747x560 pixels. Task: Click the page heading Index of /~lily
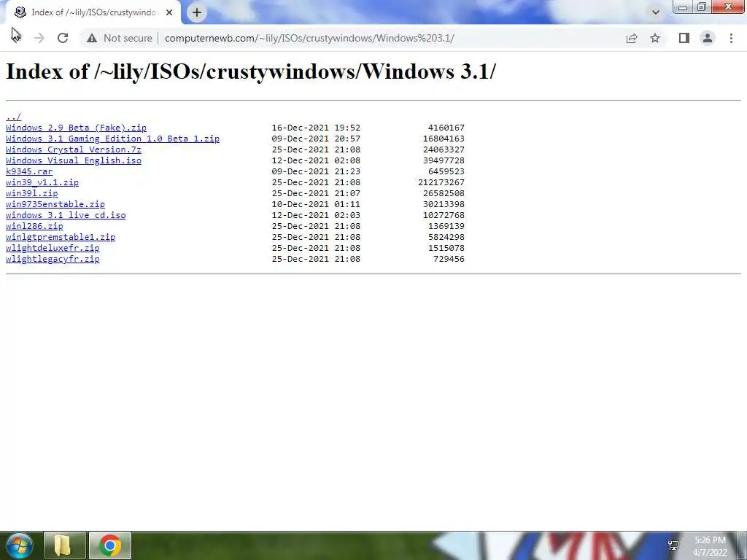click(x=251, y=72)
